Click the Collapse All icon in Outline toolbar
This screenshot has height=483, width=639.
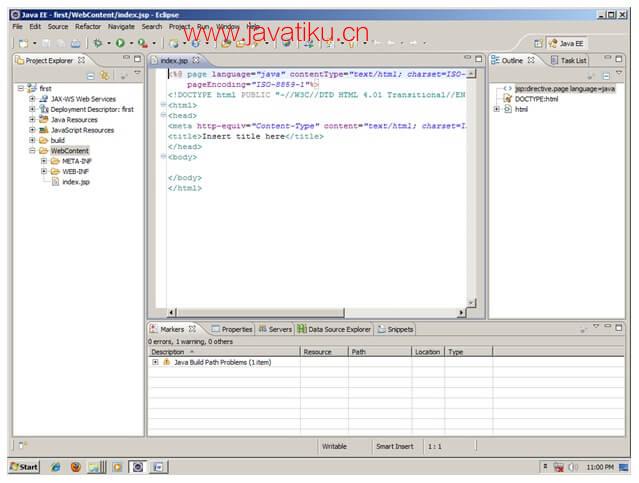pyautogui.click(x=606, y=76)
